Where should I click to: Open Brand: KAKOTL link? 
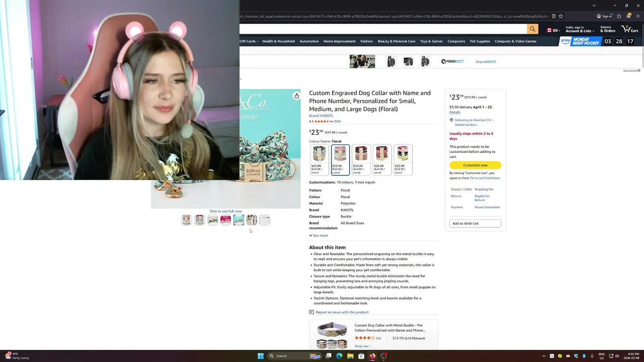coord(321,116)
